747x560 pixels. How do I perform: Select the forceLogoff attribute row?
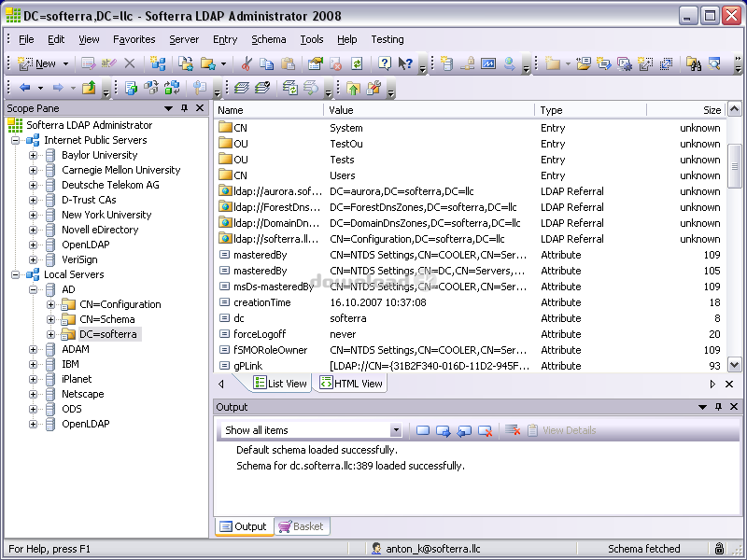pos(471,334)
